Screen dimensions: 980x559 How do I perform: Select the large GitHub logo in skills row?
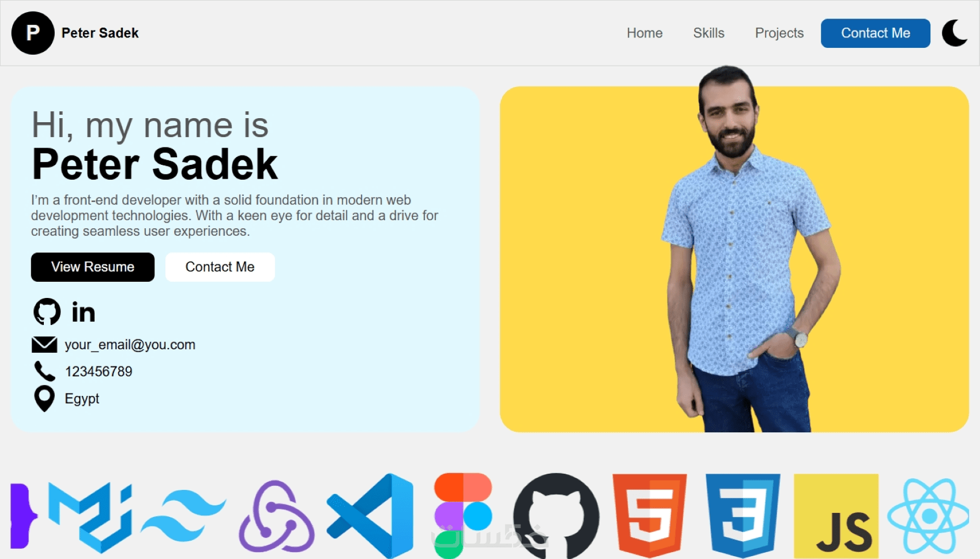556,516
